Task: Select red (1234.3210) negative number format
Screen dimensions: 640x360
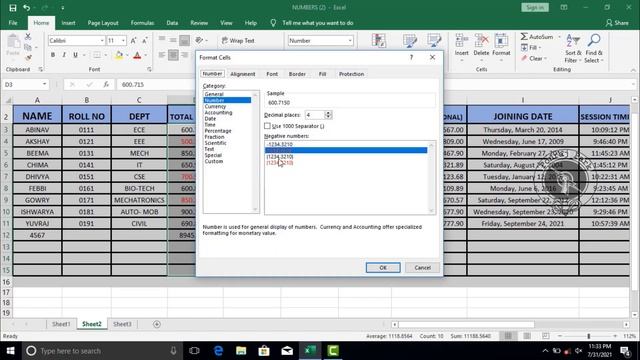Action: click(x=280, y=162)
